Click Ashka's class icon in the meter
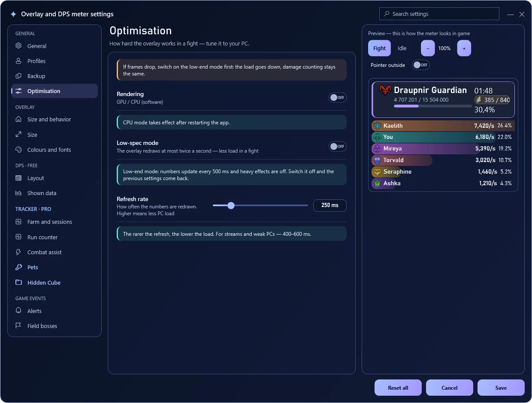Screen dimensions: 532x403 tap(377, 183)
